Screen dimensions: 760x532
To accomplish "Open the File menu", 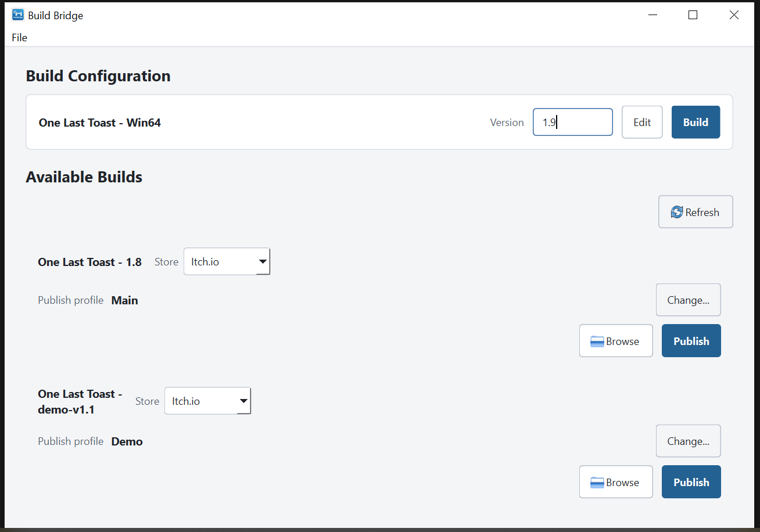I will [19, 38].
